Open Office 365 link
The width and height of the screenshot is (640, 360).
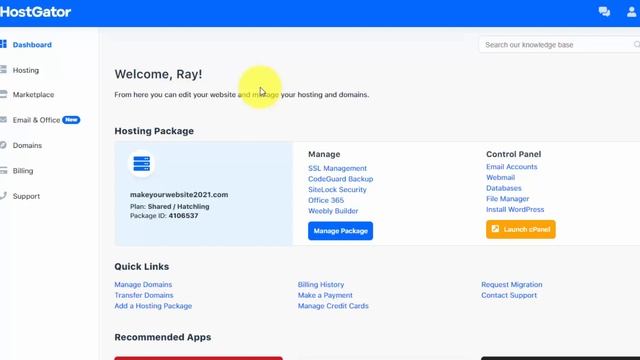[326, 200]
